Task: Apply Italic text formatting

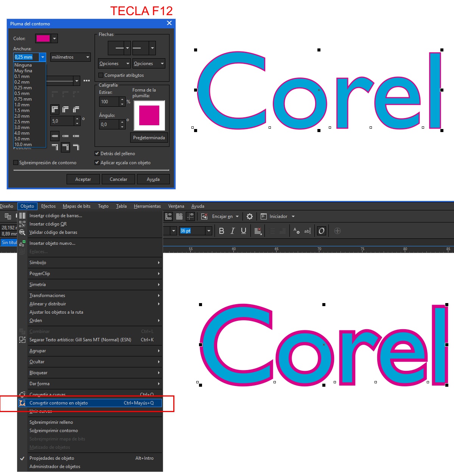Action: point(233,231)
